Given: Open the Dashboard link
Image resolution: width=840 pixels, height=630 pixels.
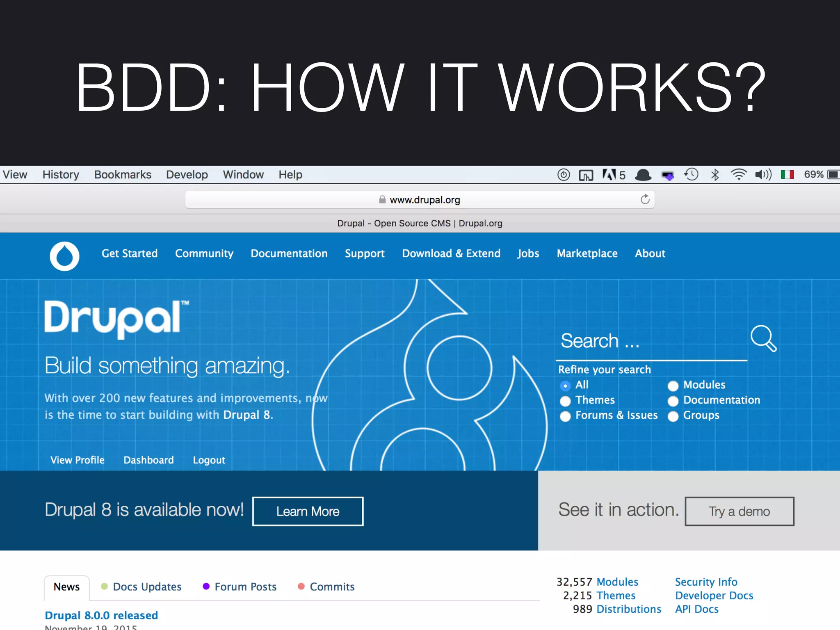Looking at the screenshot, I should tap(148, 460).
